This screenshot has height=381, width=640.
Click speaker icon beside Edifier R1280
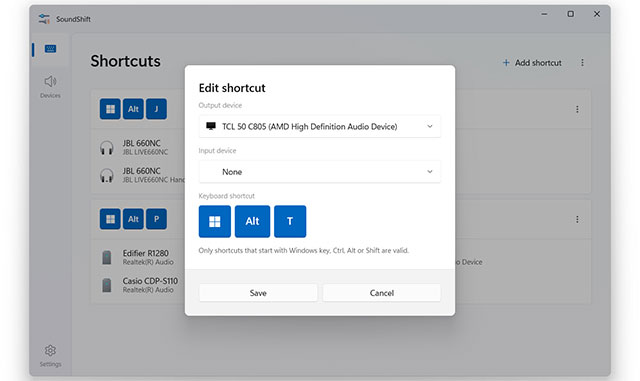coord(107,257)
